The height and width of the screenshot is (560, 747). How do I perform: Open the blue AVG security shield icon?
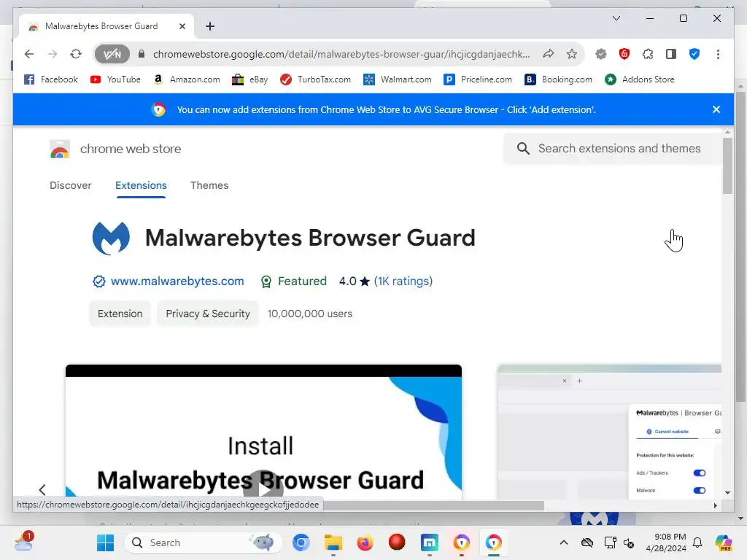point(694,54)
